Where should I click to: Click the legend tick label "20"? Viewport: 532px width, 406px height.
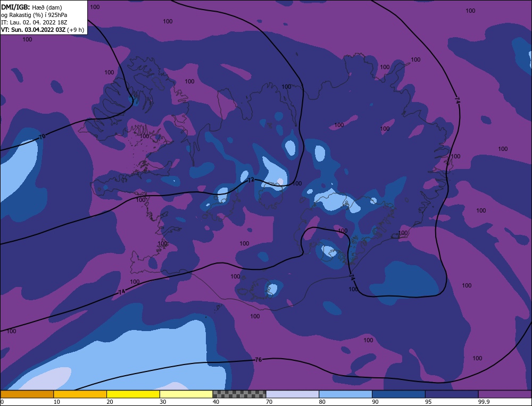tap(110, 402)
